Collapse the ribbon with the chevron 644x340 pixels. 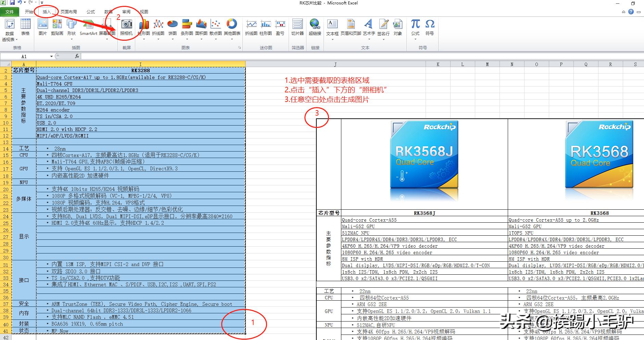tap(624, 12)
